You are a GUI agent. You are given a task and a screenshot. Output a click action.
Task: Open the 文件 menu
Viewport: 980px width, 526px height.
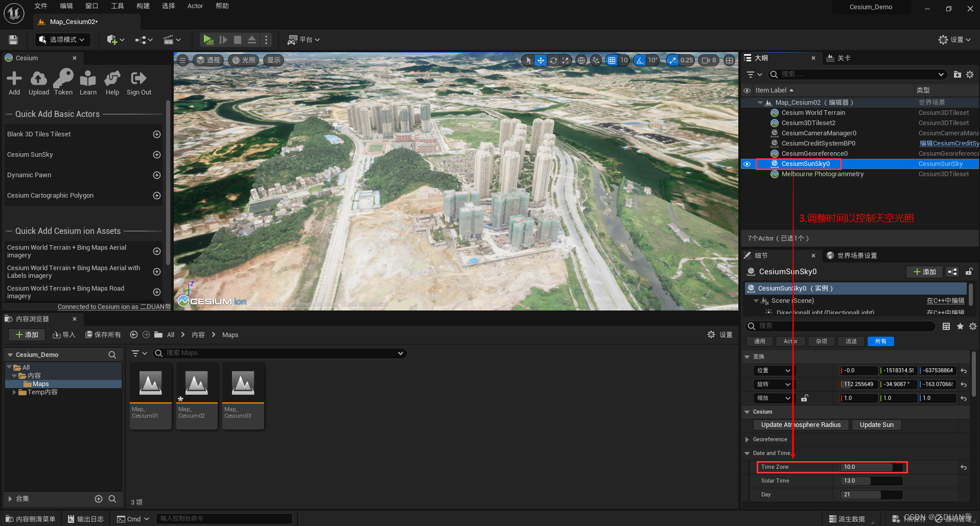(x=41, y=6)
